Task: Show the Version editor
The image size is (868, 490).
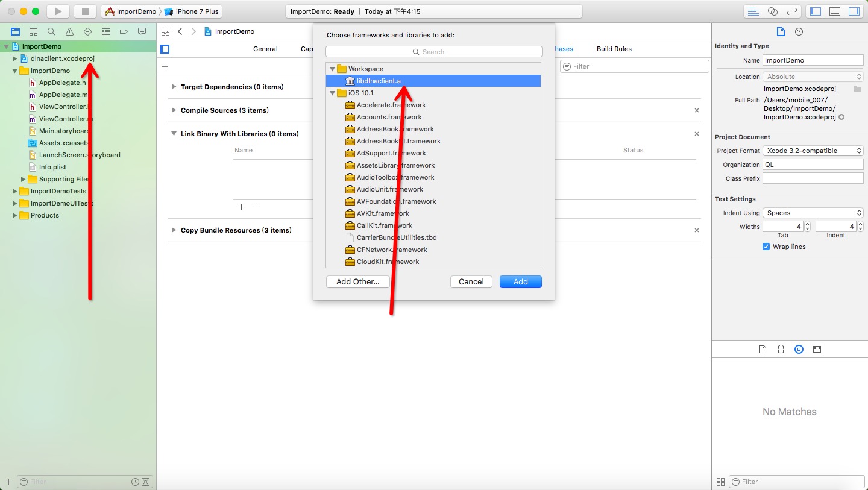Action: (793, 11)
